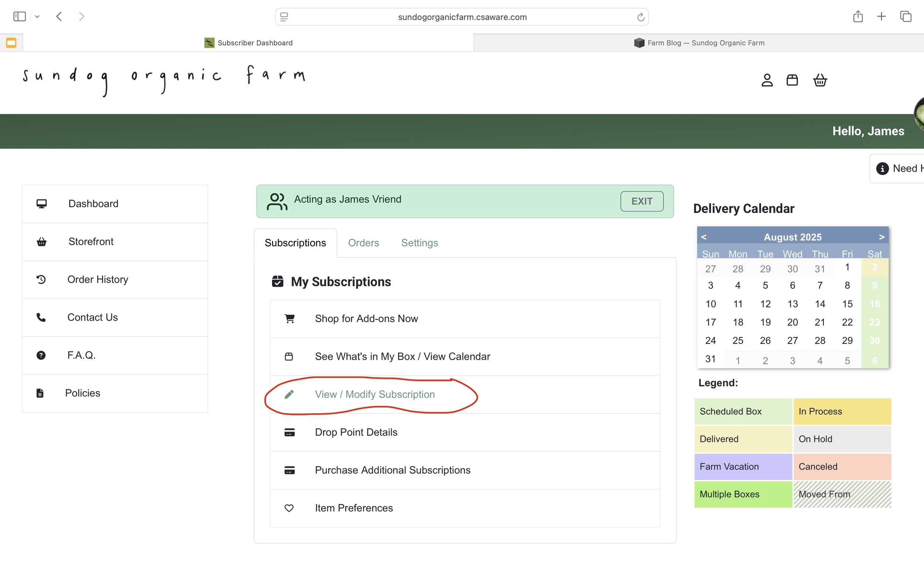
Task: Select Order History in sidebar
Action: (98, 280)
